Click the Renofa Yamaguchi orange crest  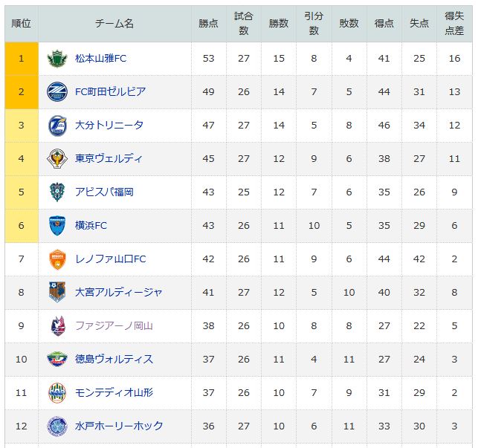click(57, 259)
